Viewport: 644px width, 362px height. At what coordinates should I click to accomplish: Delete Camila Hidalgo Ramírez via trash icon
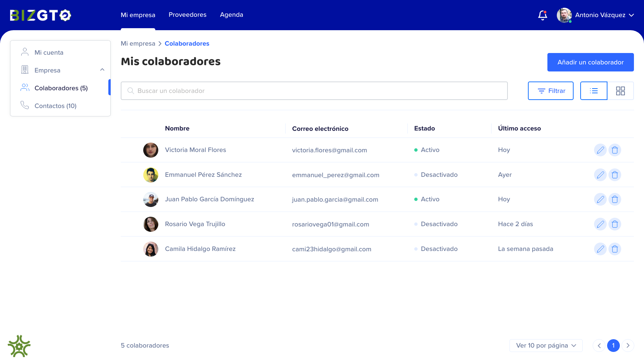click(615, 249)
